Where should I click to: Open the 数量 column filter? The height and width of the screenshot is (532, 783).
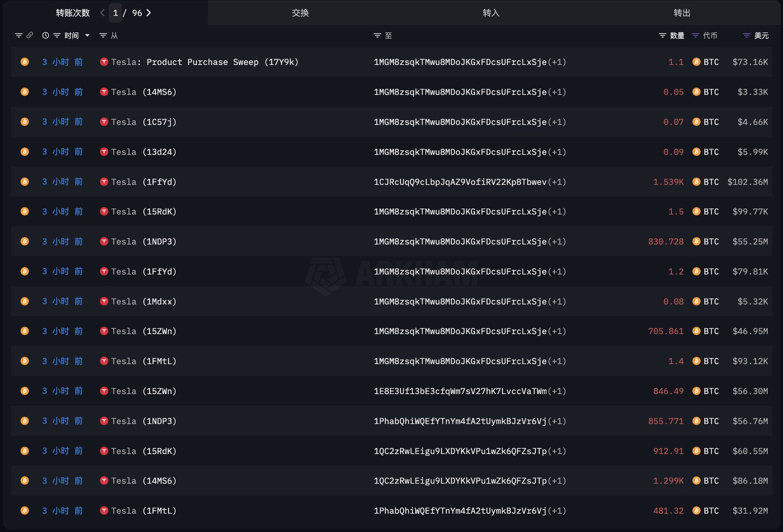coord(663,36)
